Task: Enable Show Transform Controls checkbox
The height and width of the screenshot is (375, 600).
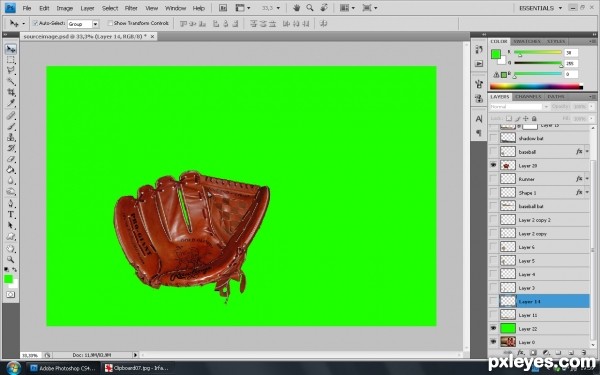Action: (x=110, y=23)
